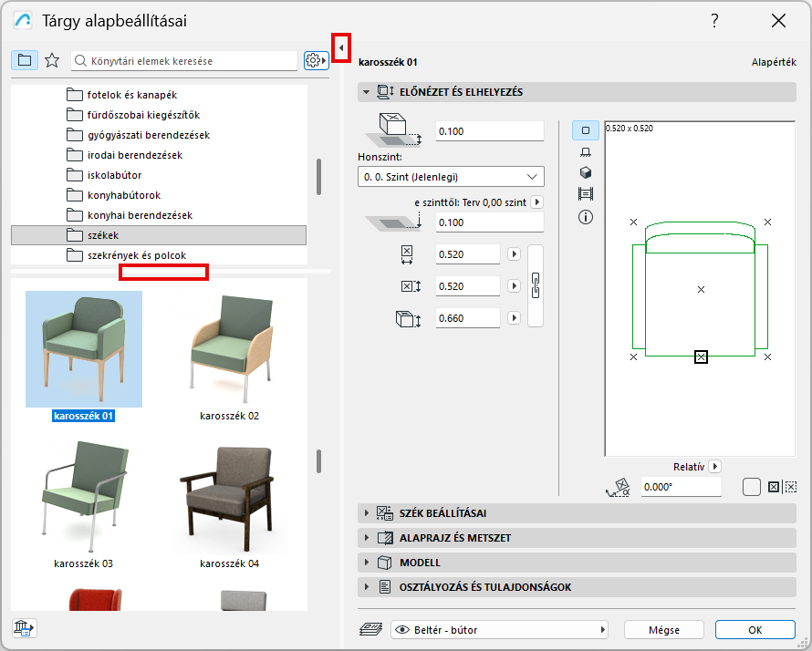Click the top-right hotspot in preview
The image size is (812, 651).
(x=767, y=222)
